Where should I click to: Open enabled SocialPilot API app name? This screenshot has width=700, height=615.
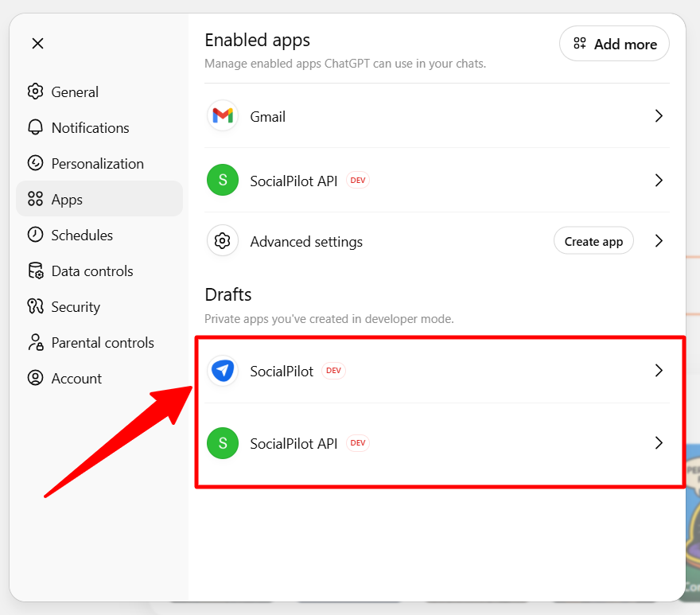coord(294,181)
